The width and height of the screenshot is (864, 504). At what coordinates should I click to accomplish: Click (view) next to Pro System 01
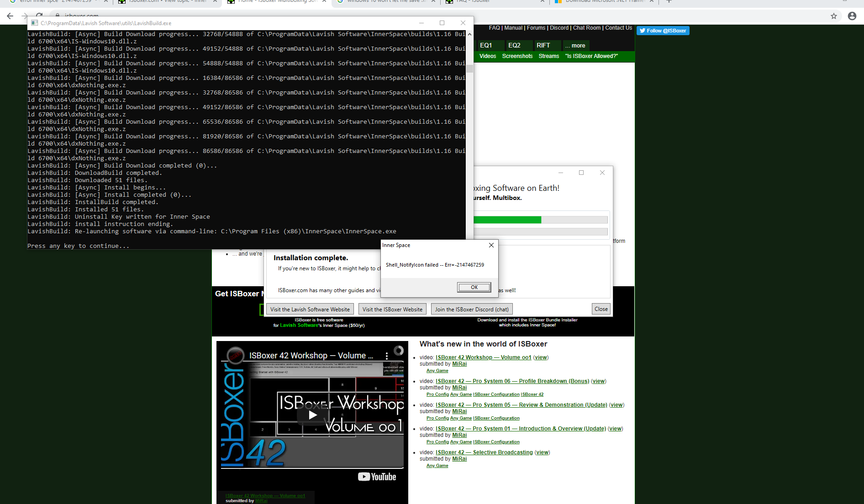pos(615,429)
